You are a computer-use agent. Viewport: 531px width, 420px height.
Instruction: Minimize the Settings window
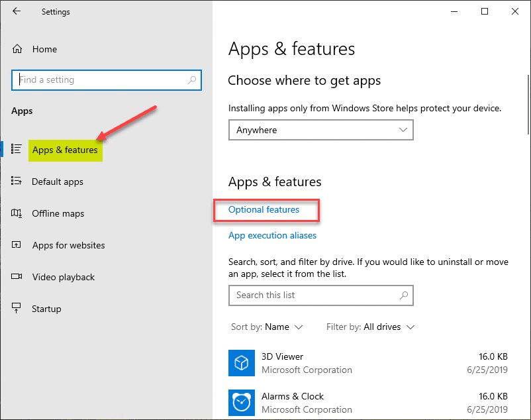tap(454, 11)
